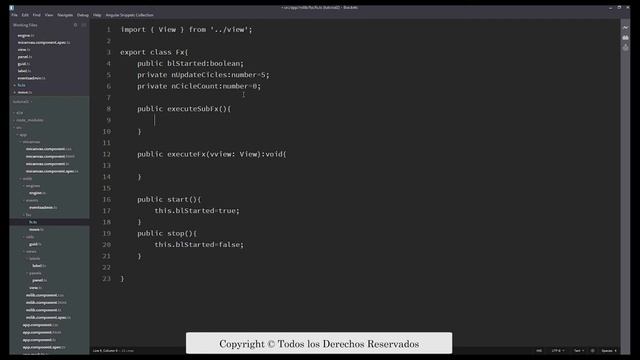Screen dimensions: 640x360
Task: Click line number 12 in the gutter
Action: pyautogui.click(x=107, y=154)
